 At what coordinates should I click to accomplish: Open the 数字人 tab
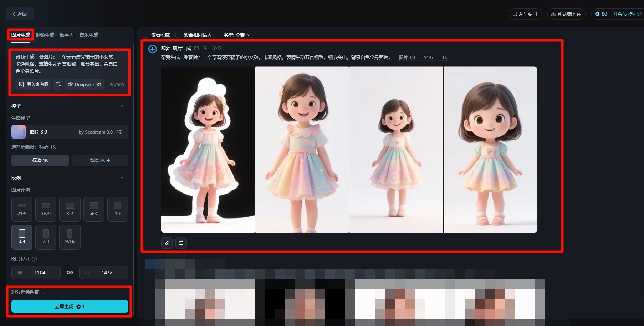pyautogui.click(x=67, y=35)
